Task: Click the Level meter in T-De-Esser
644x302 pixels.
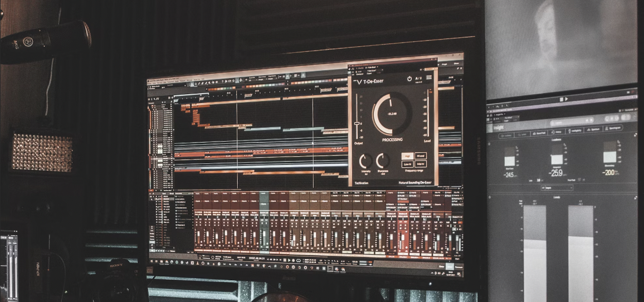Action: point(428,114)
